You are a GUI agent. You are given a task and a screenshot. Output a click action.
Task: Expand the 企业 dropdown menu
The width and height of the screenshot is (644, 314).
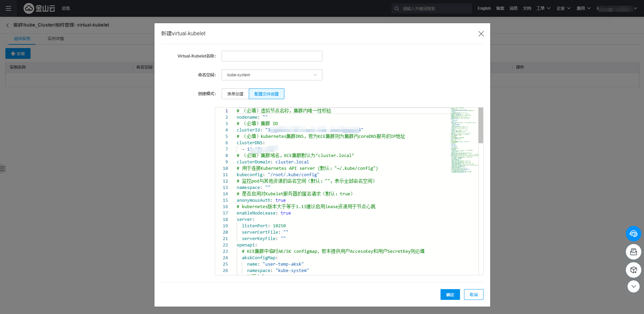[x=563, y=8]
